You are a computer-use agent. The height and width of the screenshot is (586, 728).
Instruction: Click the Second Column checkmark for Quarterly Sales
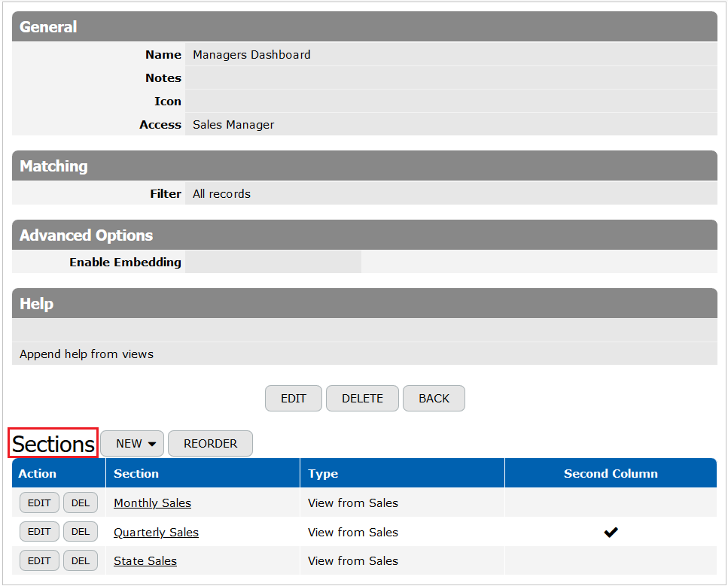pos(611,532)
